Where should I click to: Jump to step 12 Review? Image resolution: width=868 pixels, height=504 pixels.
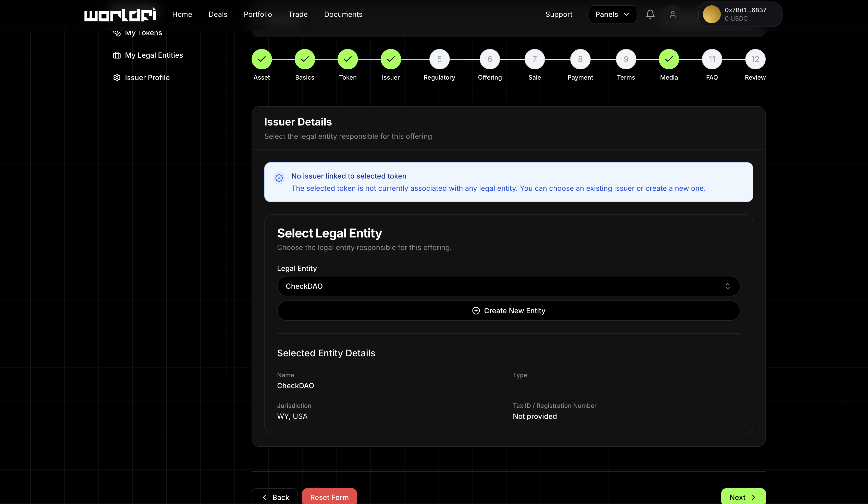tap(755, 59)
